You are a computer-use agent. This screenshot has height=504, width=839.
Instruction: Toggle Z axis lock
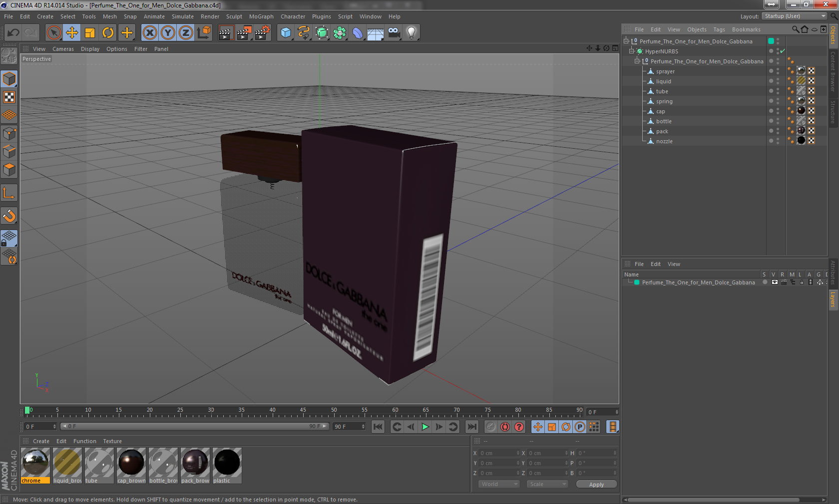186,33
